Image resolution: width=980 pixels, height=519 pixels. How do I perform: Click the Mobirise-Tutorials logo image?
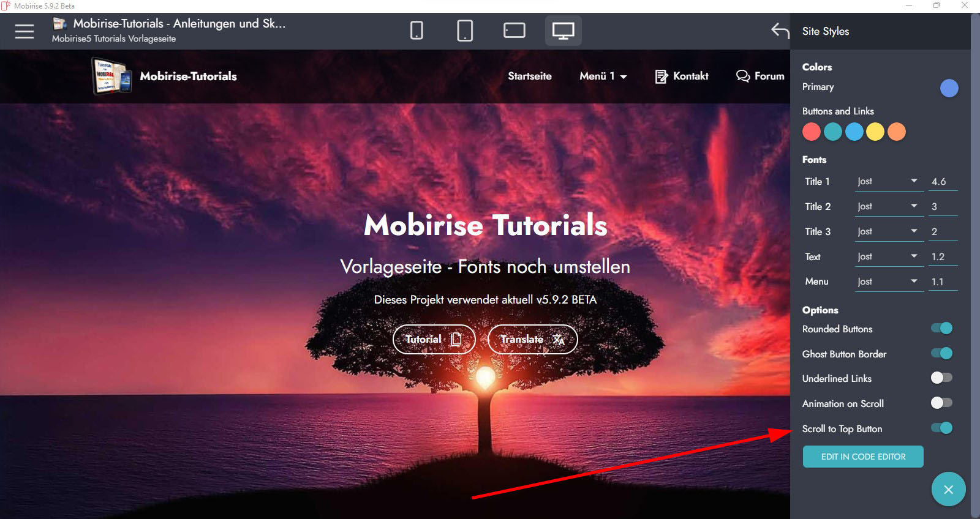tap(112, 76)
